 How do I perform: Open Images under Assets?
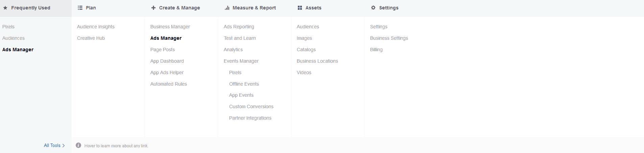304,38
